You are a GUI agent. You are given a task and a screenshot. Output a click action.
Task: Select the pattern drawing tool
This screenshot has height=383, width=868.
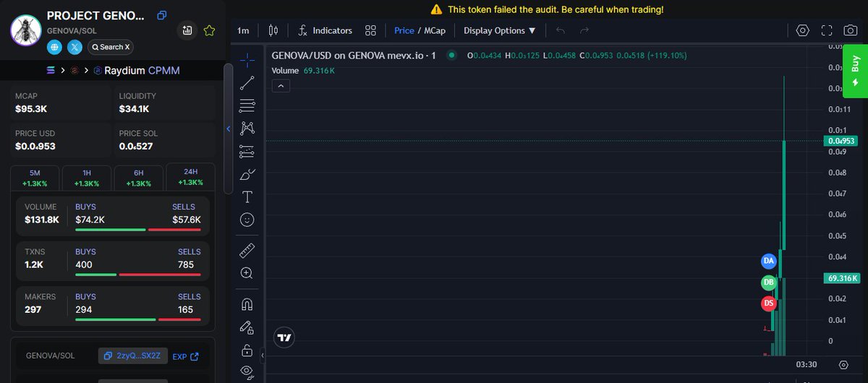tap(247, 129)
